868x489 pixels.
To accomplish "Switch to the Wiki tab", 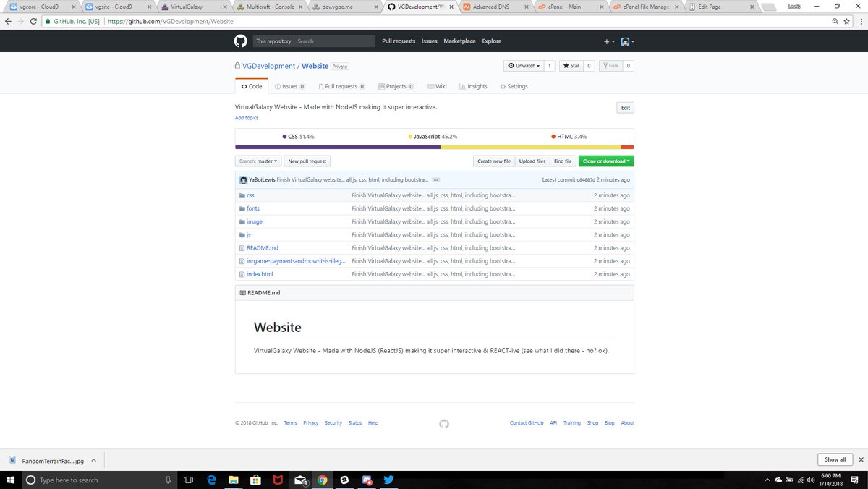I will (x=437, y=86).
